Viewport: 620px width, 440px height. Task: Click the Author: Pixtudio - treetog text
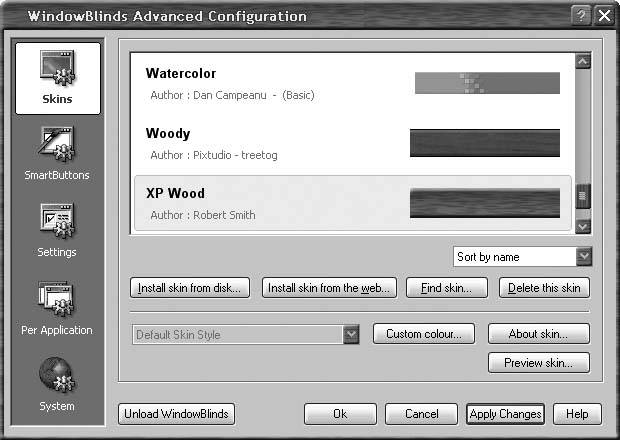point(214,155)
